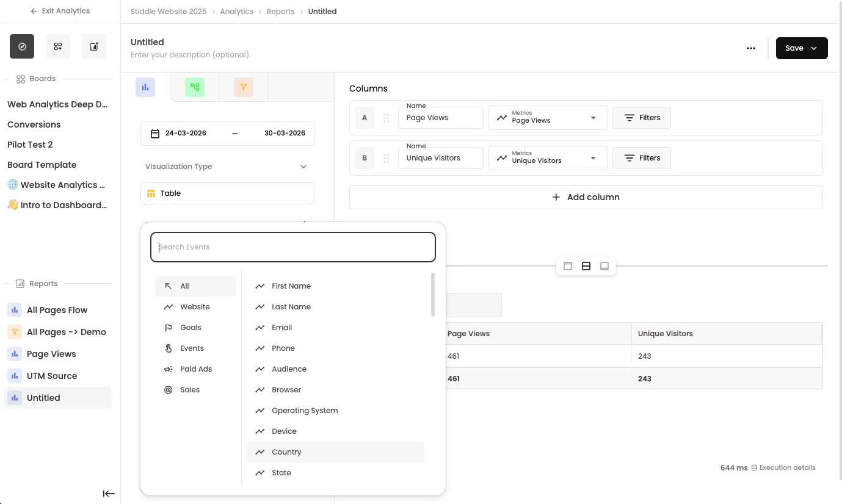This screenshot has width=842, height=504.
Task: Select the All events category
Action: click(195, 286)
